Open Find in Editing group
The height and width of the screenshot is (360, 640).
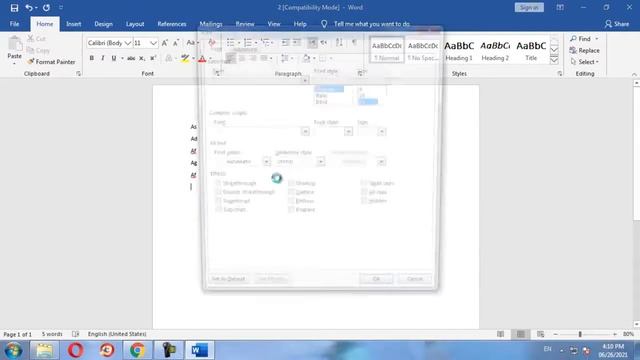[584, 39]
